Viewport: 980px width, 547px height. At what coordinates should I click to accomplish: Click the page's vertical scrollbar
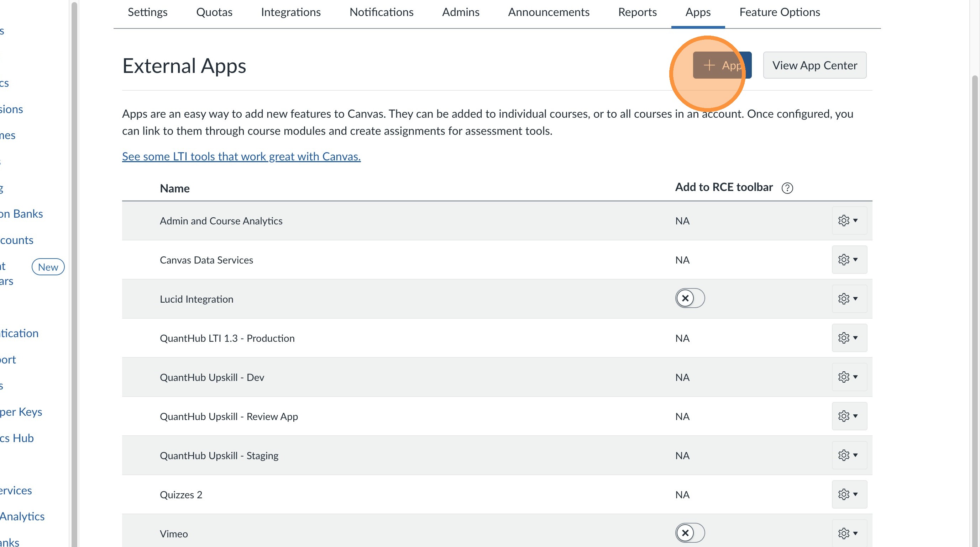(x=975, y=266)
